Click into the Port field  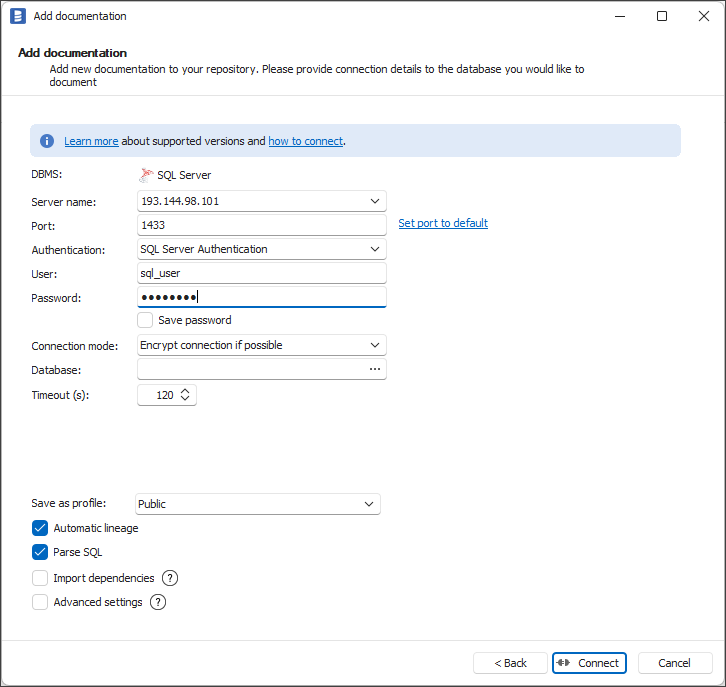pyautogui.click(x=262, y=225)
